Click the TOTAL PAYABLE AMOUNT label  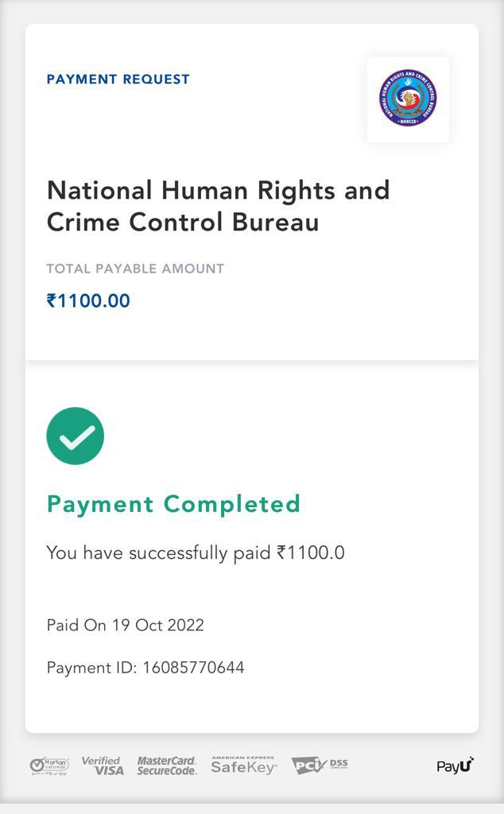pos(135,269)
